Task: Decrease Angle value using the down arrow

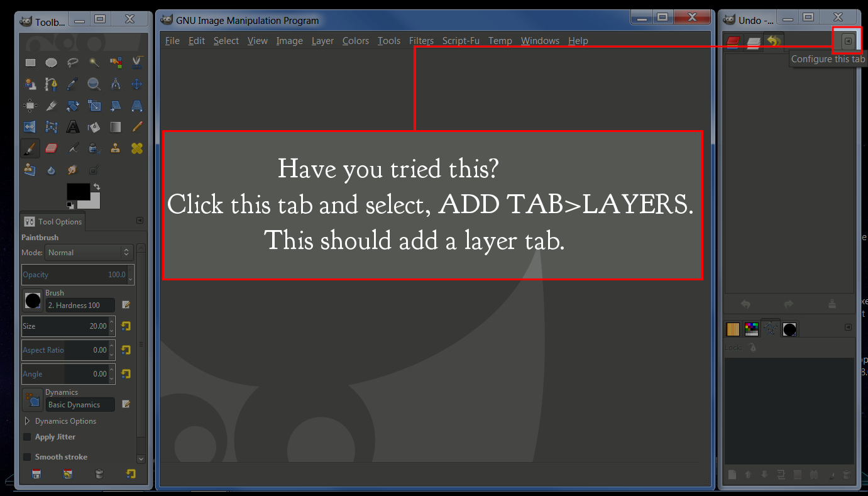Action: coord(112,379)
